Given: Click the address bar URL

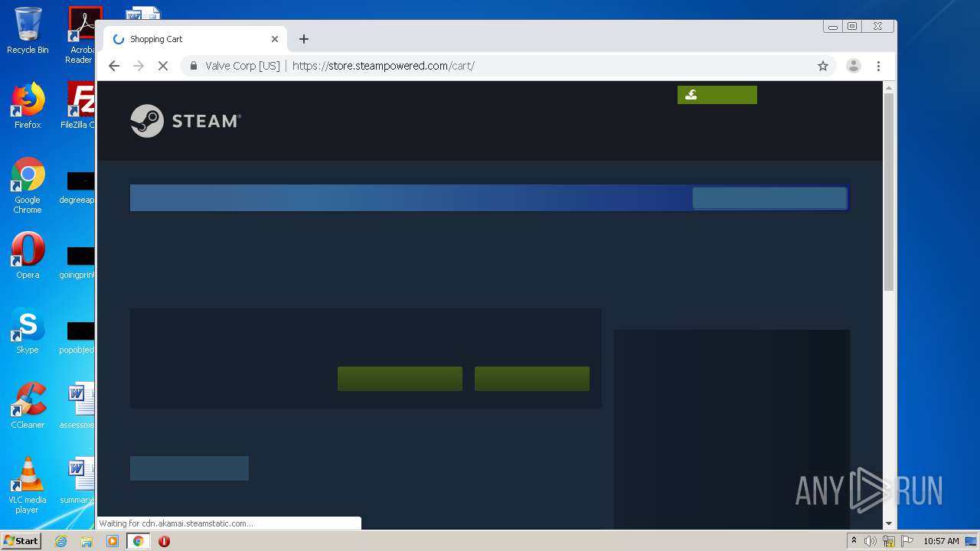Looking at the screenshot, I should click(x=384, y=66).
